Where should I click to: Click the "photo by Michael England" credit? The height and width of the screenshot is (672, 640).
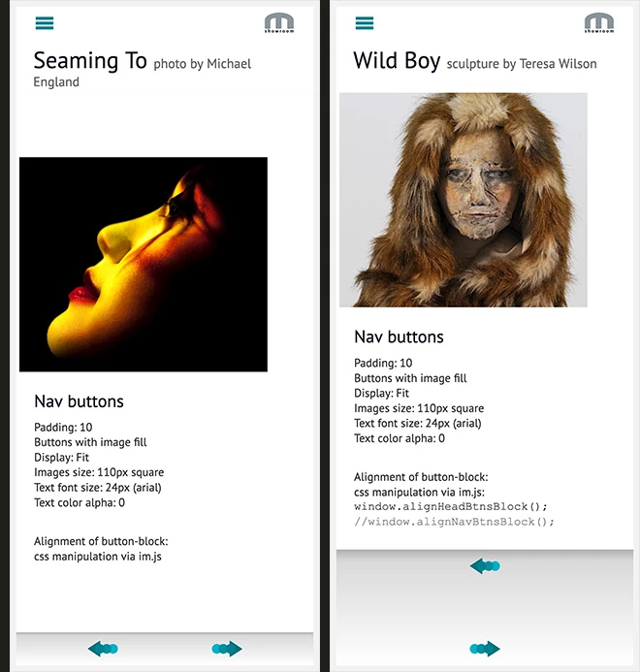143,73
